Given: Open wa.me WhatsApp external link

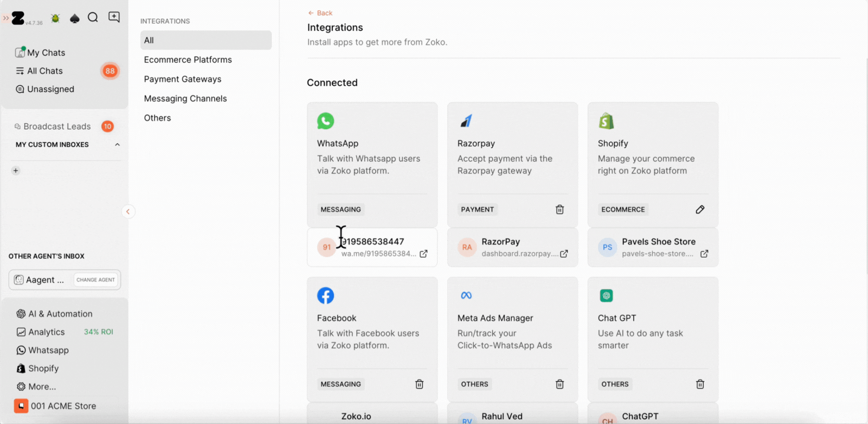Looking at the screenshot, I should pos(424,254).
